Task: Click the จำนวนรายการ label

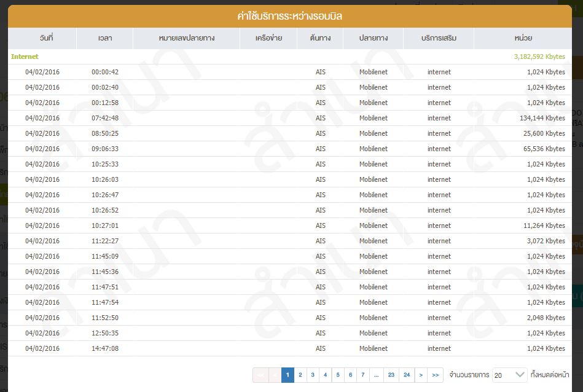Action: tap(469, 375)
